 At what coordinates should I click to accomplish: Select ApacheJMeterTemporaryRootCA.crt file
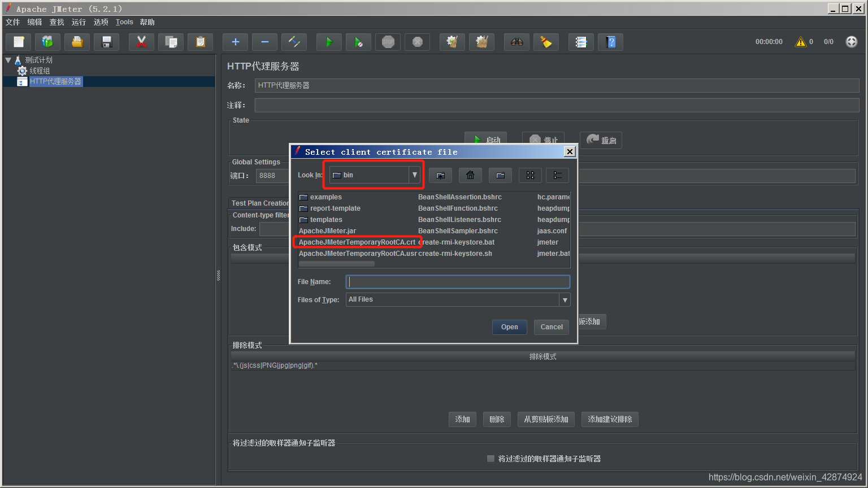click(x=357, y=242)
